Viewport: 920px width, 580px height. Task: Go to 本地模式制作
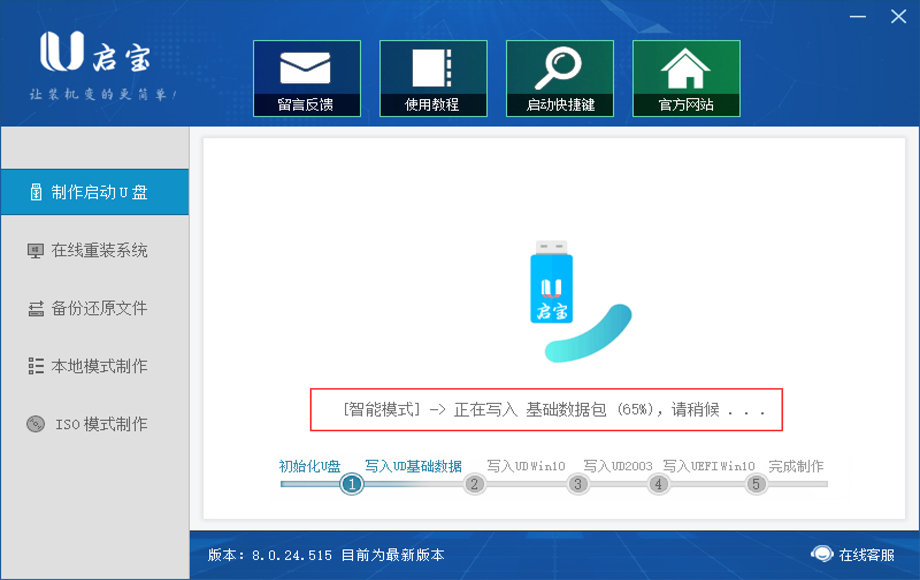94,366
